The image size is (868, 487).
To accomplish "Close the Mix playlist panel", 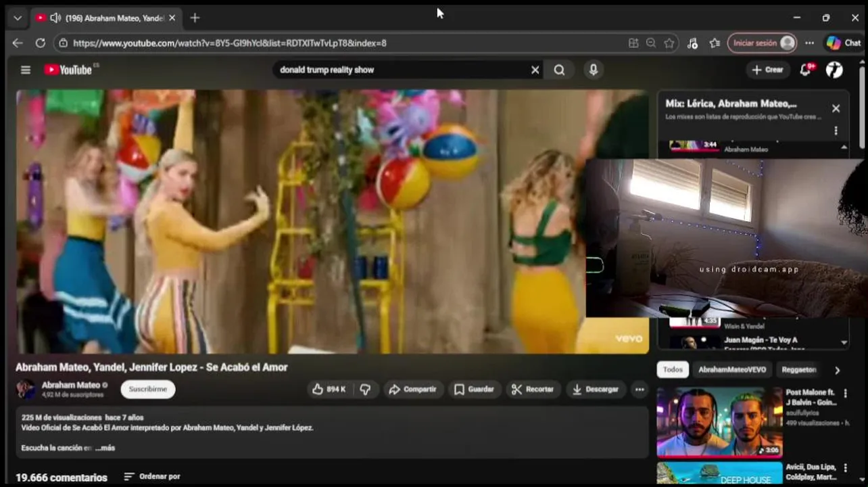I will [x=836, y=108].
